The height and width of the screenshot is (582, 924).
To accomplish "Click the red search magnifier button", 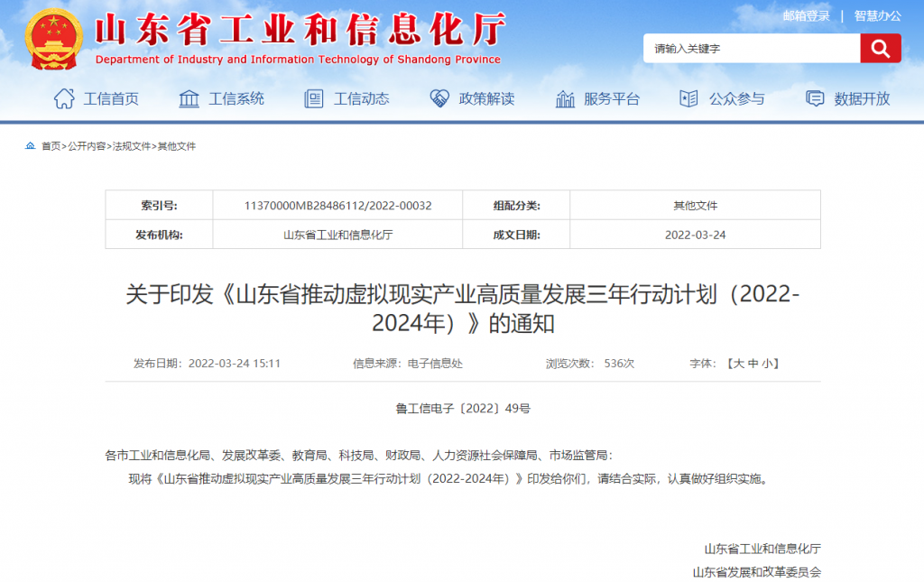I will coord(880,48).
